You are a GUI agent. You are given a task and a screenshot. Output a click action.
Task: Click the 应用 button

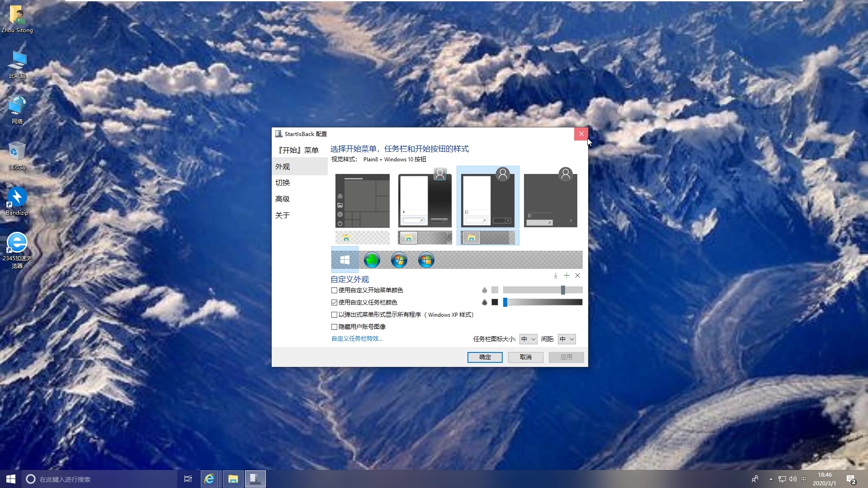point(566,357)
